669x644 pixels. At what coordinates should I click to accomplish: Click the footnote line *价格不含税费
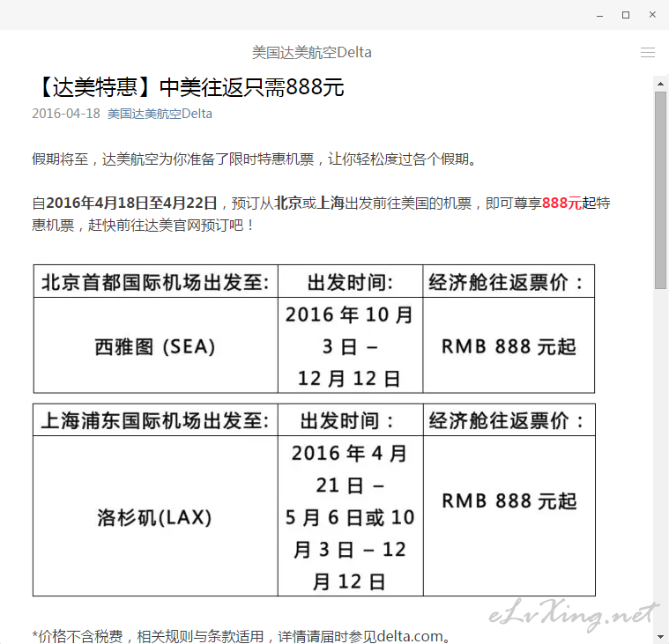click(x=242, y=636)
